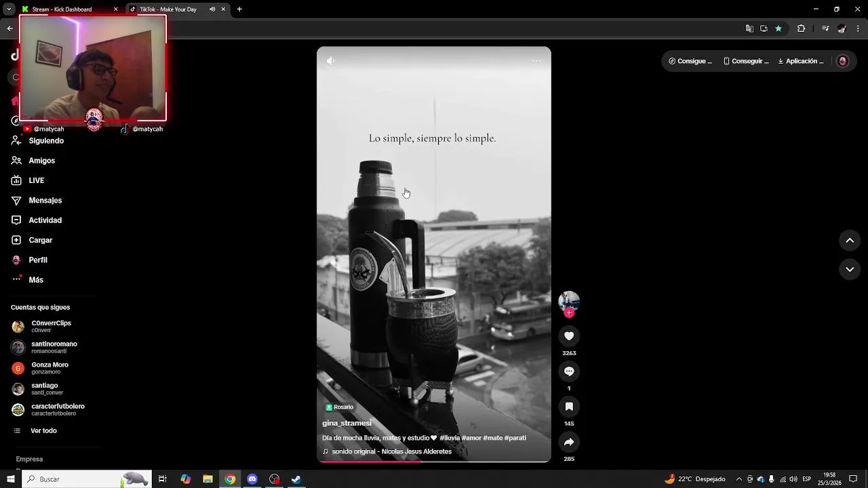Open the tab search dropdown arrow
Image resolution: width=868 pixels, height=488 pixels.
[x=9, y=9]
